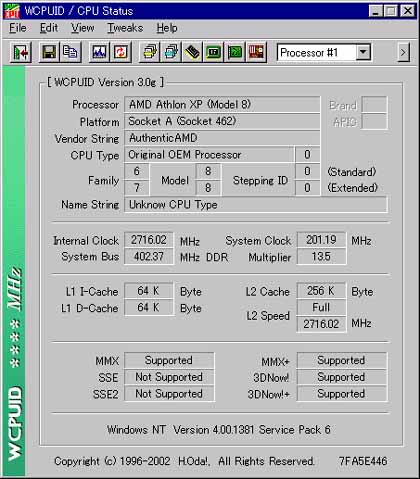Click the exit door toolbar icon

tap(21, 52)
